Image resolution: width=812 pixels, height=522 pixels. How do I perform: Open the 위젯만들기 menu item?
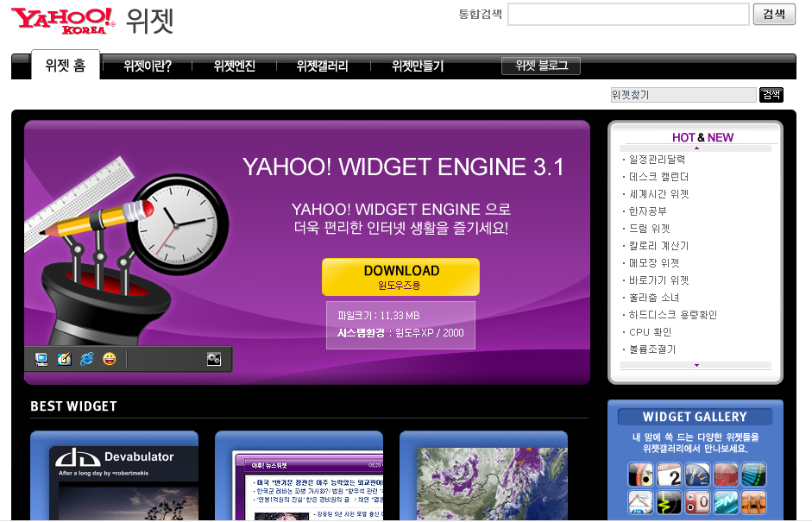[418, 66]
